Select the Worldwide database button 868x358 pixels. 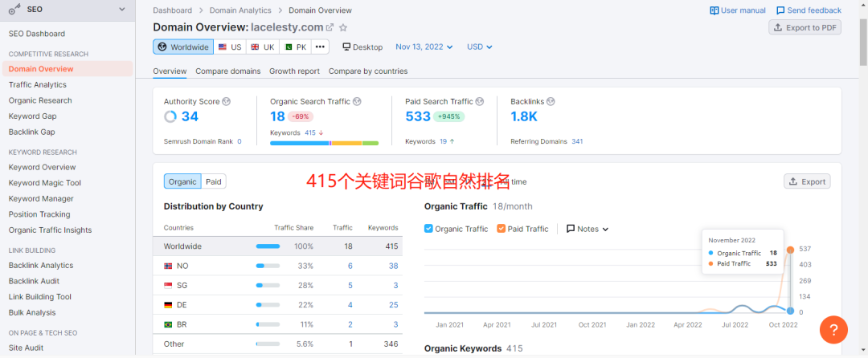[183, 47]
